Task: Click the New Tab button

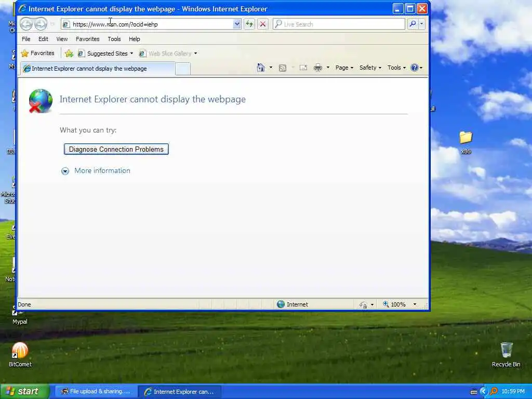Action: click(183, 69)
